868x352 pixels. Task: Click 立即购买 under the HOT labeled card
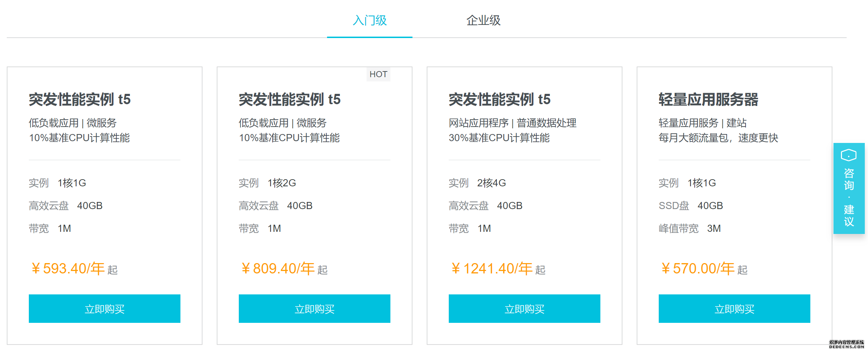point(314,309)
